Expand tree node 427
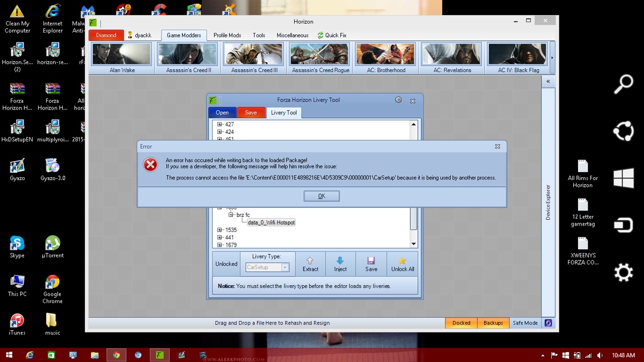Screen dimensions: 644x362 [x=219, y=124]
